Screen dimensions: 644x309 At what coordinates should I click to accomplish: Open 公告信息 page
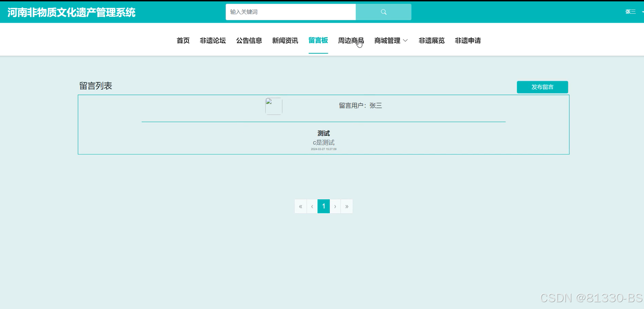pyautogui.click(x=249, y=41)
